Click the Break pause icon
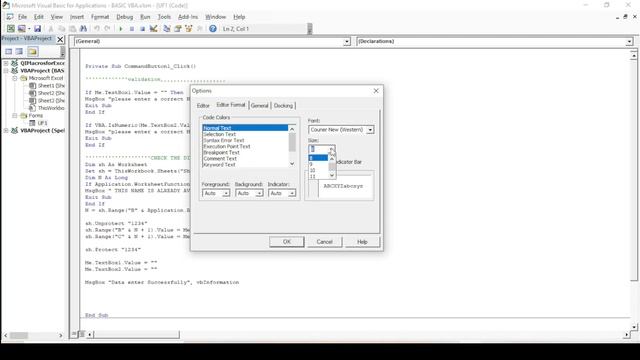This screenshot has height=360, width=640. (132, 29)
